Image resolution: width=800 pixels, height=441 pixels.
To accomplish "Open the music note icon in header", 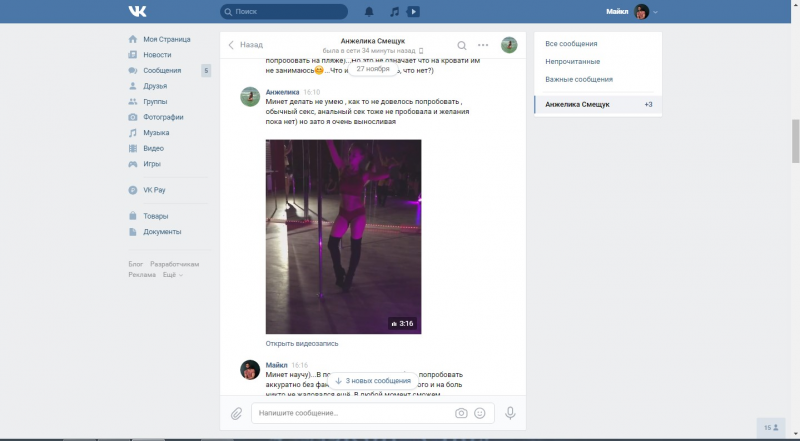I will (394, 12).
